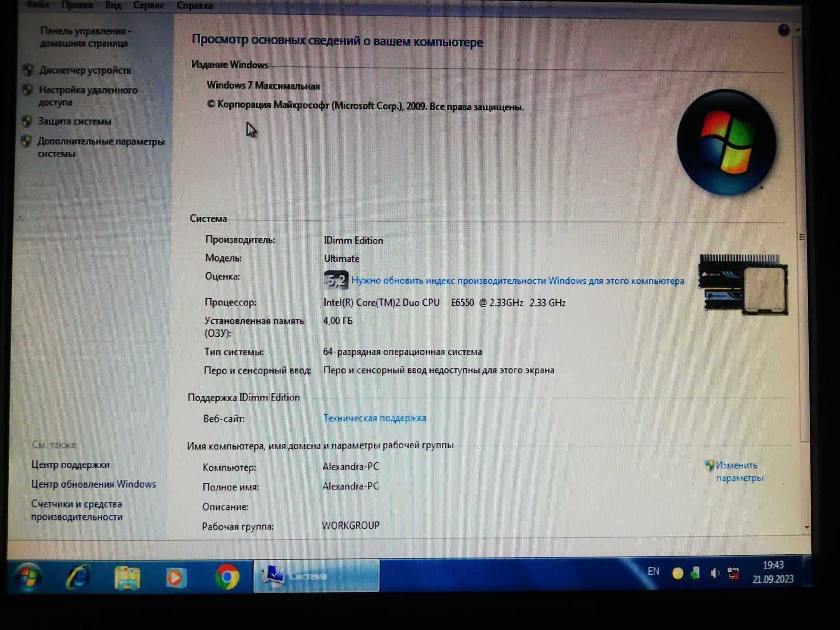Click Изменить параметры link
Screen dimensions: 840x630
pos(739,472)
